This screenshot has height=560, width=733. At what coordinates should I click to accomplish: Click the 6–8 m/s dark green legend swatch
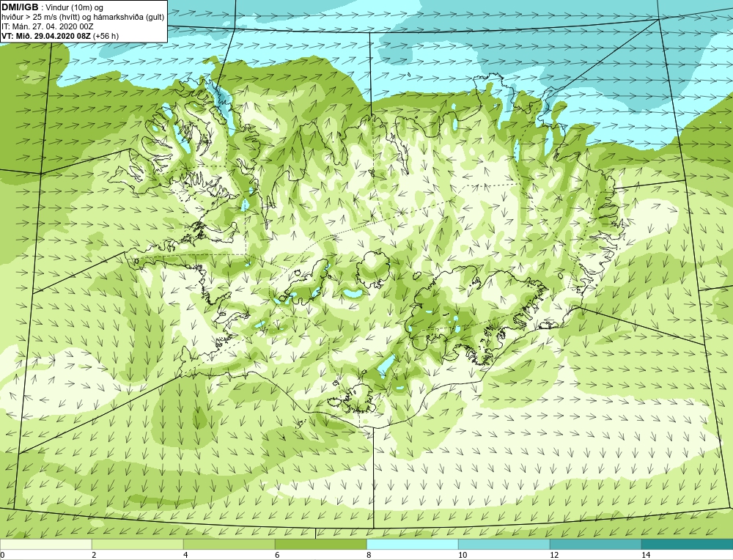321,544
